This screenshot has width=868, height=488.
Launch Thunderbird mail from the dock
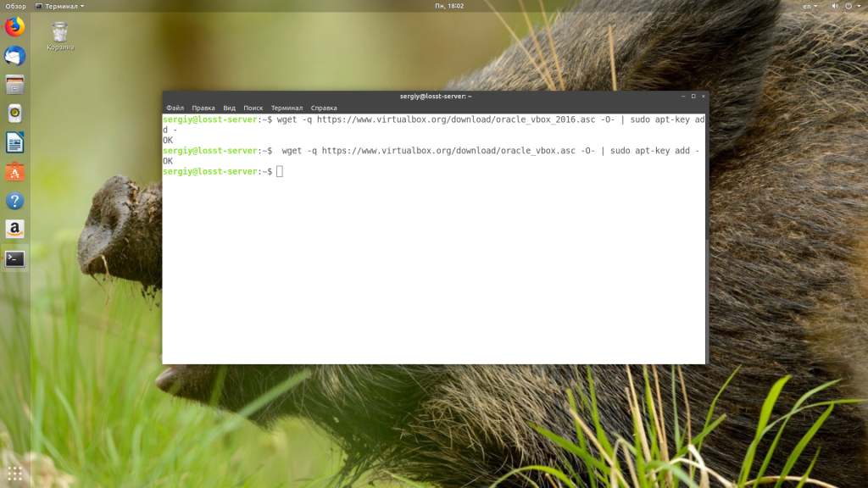(15, 56)
